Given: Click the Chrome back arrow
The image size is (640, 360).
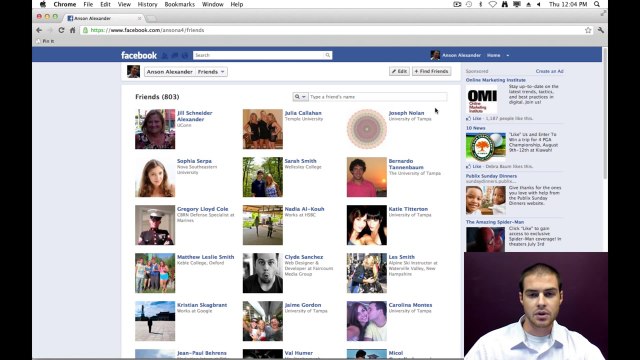Looking at the screenshot, I should point(39,30).
